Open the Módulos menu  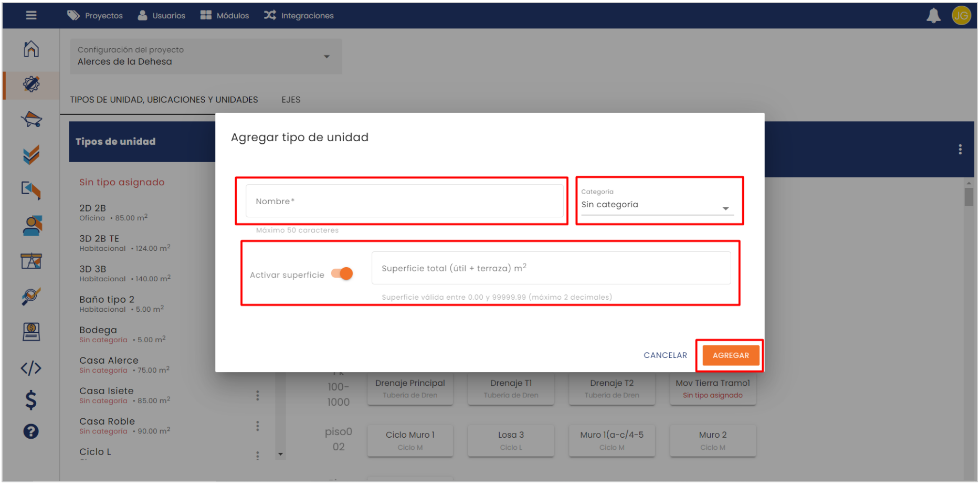225,16
